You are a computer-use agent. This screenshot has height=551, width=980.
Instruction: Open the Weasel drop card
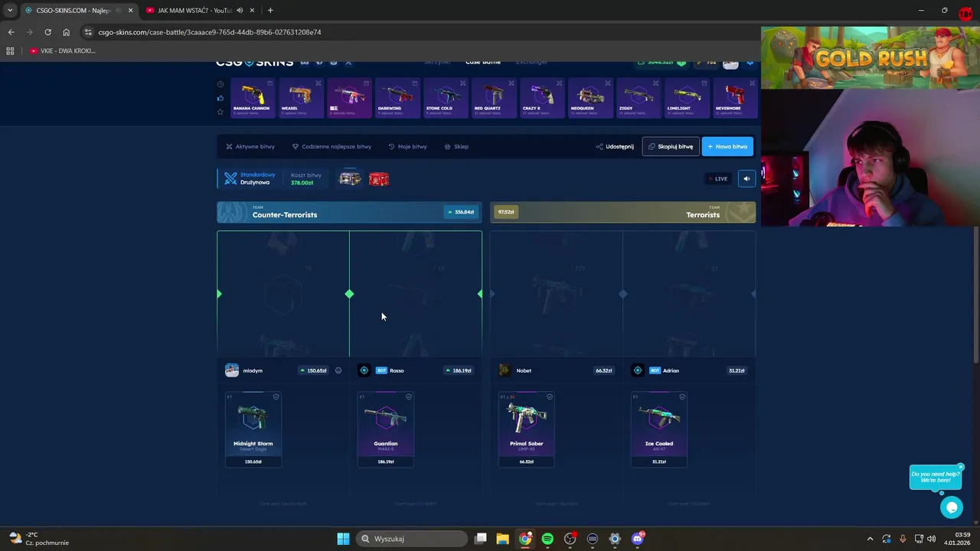coord(300,98)
